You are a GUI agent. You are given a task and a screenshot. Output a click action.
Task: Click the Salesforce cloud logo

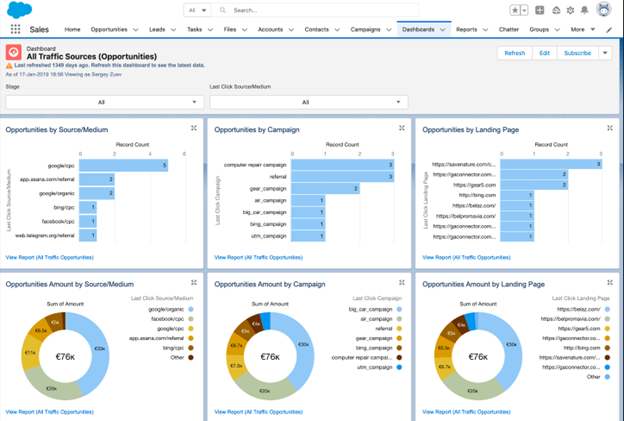point(19,10)
